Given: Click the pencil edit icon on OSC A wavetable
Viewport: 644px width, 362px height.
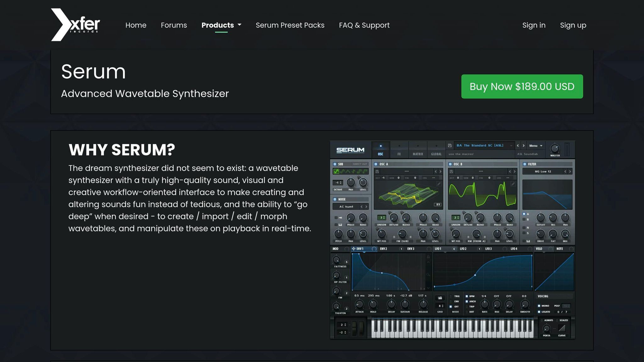Looking at the screenshot, I should click(439, 184).
